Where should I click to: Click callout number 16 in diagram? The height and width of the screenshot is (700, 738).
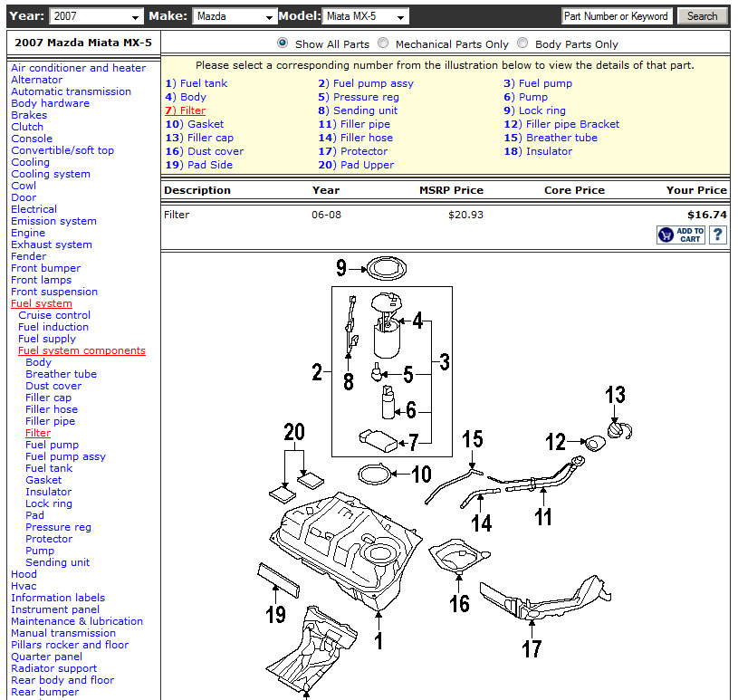459,603
